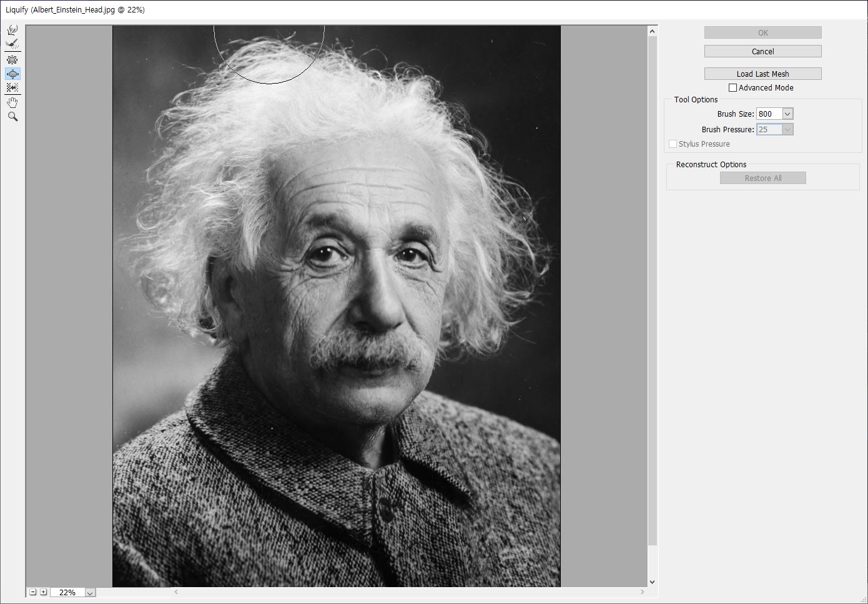Click the zoom in plus button
The width and height of the screenshot is (868, 604).
44,592
